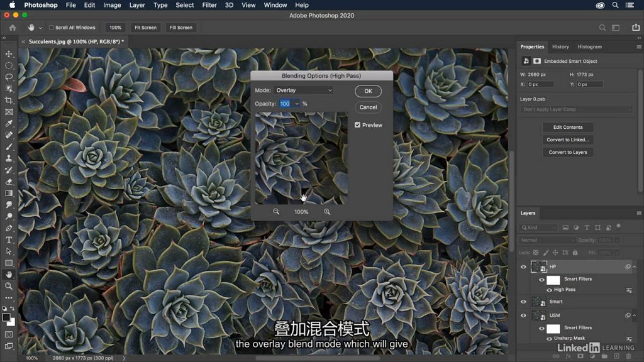This screenshot has width=644, height=362.
Task: Click the Home icon in options bar
Action: 13,28
